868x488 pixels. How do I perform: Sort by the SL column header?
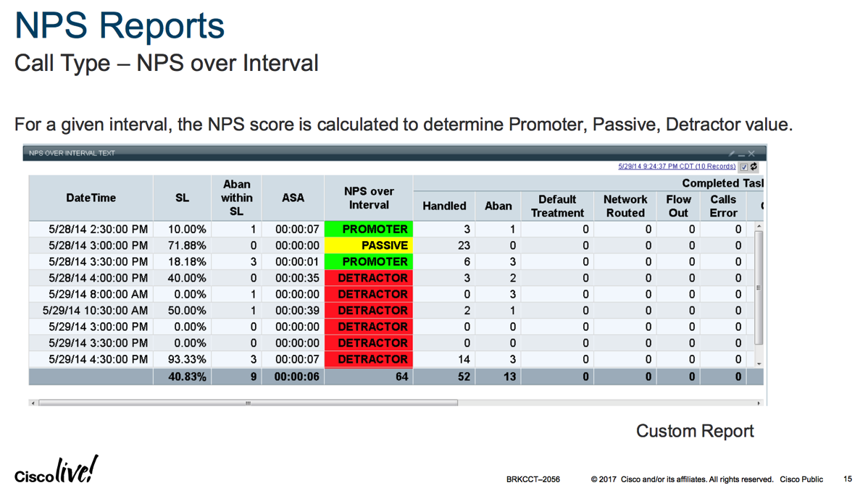pos(182,198)
